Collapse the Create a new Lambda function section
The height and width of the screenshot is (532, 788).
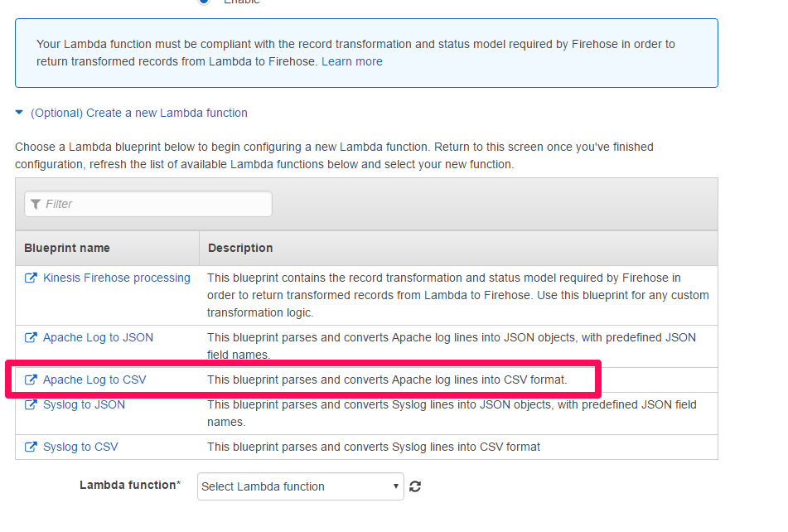point(19,113)
